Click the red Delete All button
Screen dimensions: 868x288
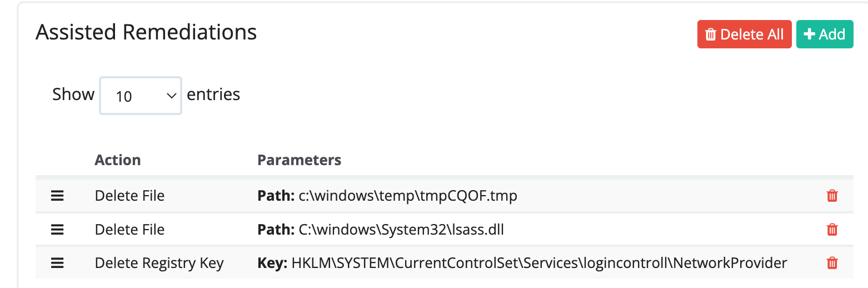point(744,34)
